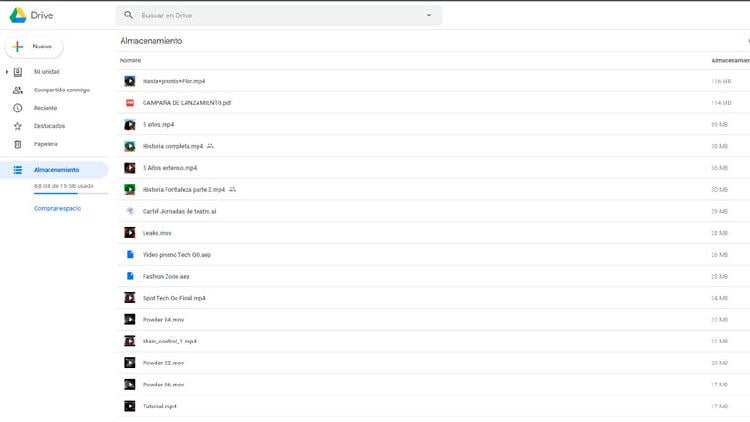The width and height of the screenshot is (750, 422).
Task: Click the Video promo Tech Go.aep file icon
Action: coord(130,255)
